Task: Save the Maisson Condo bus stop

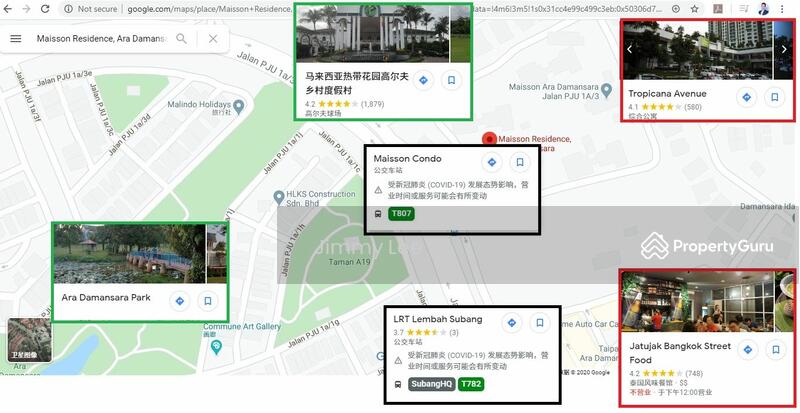Action: [x=520, y=162]
